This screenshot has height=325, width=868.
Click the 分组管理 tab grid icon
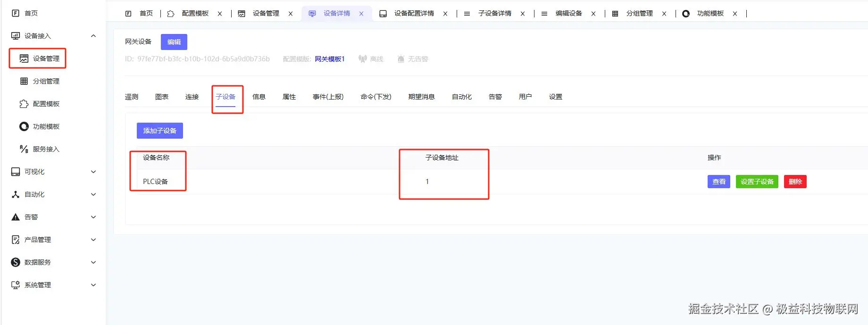tap(615, 14)
